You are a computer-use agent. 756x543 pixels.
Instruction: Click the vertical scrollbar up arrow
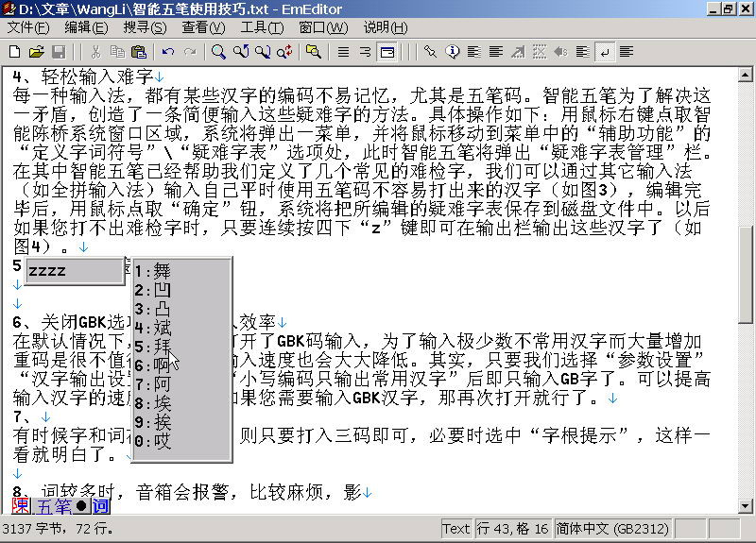point(745,75)
